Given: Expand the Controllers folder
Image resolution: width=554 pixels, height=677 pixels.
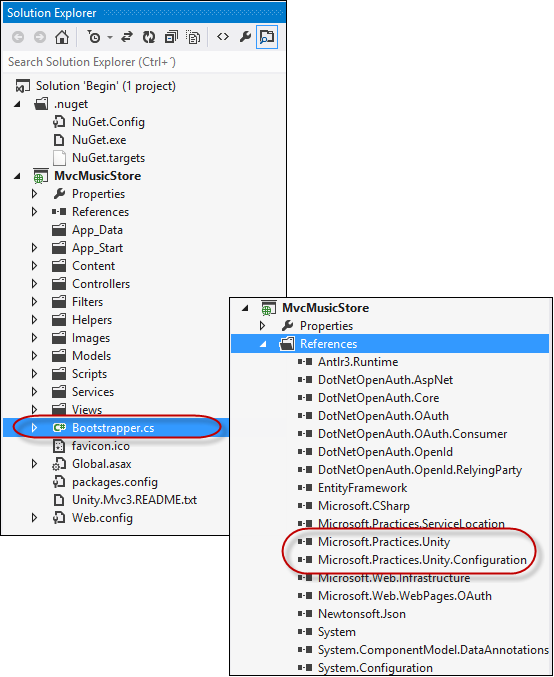Looking at the screenshot, I should tap(35, 284).
